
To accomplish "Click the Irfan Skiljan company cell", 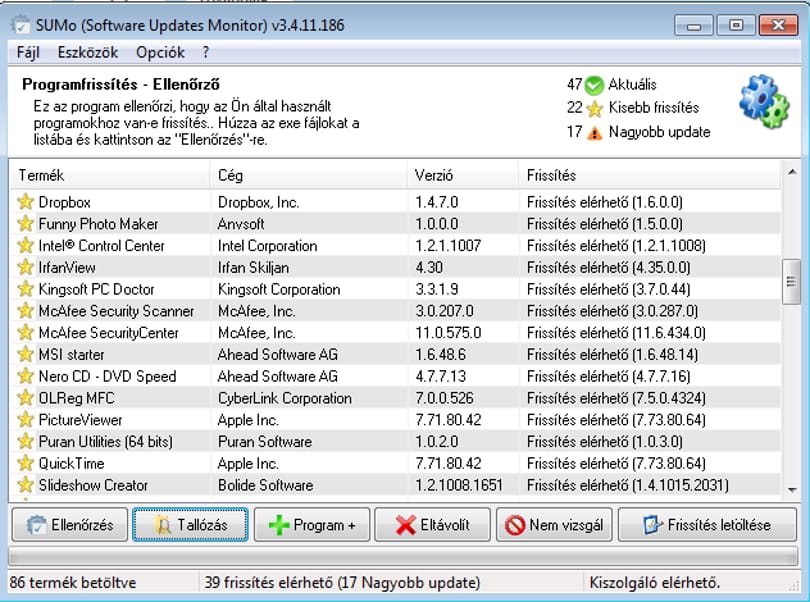I will tap(253, 267).
